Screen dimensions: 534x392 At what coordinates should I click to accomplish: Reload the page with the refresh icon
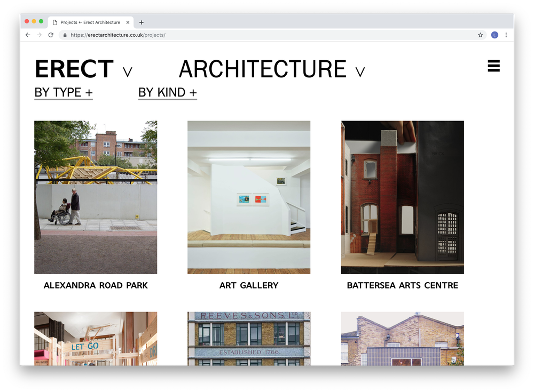click(x=51, y=35)
